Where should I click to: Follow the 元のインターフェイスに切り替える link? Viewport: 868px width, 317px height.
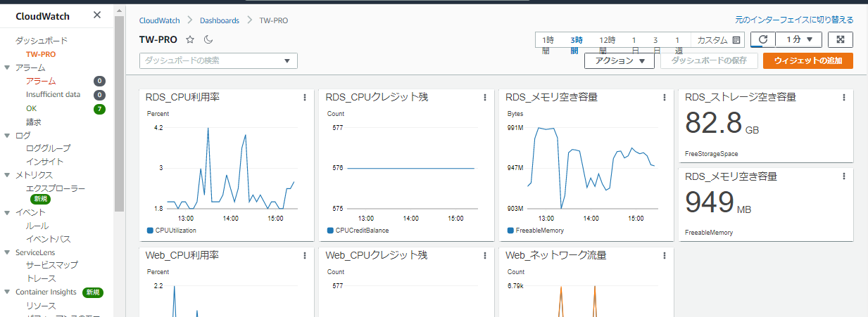coord(793,20)
